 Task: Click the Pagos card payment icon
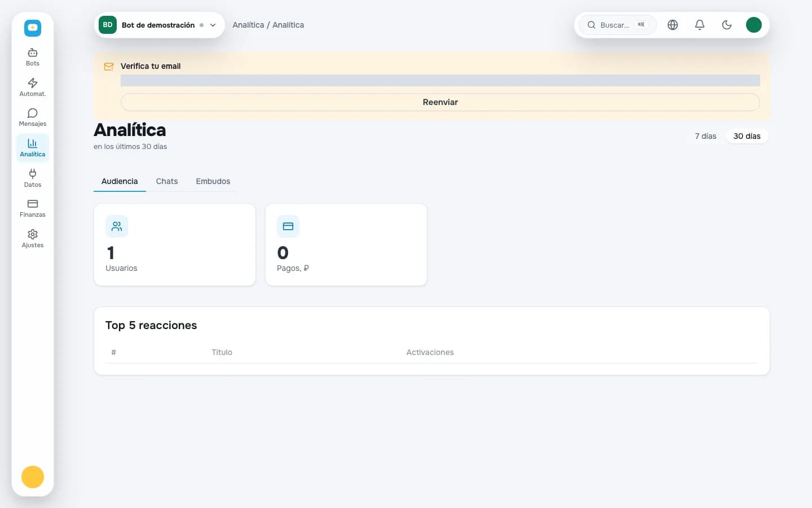click(288, 226)
